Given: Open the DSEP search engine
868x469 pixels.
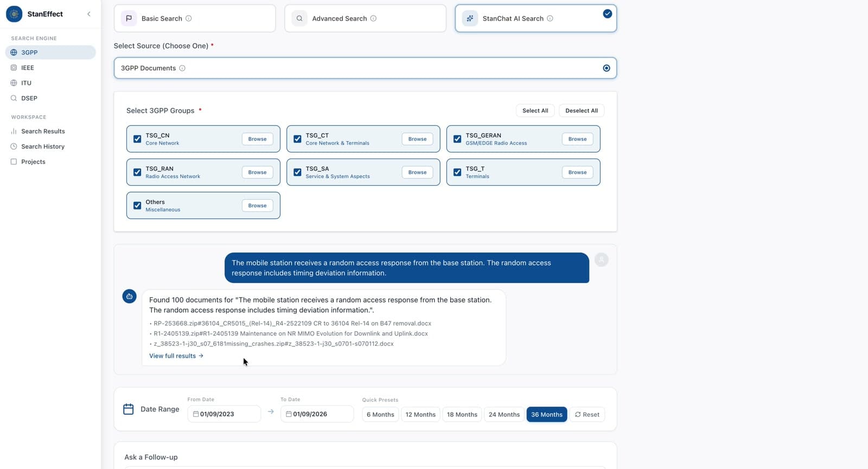Looking at the screenshot, I should point(50,98).
